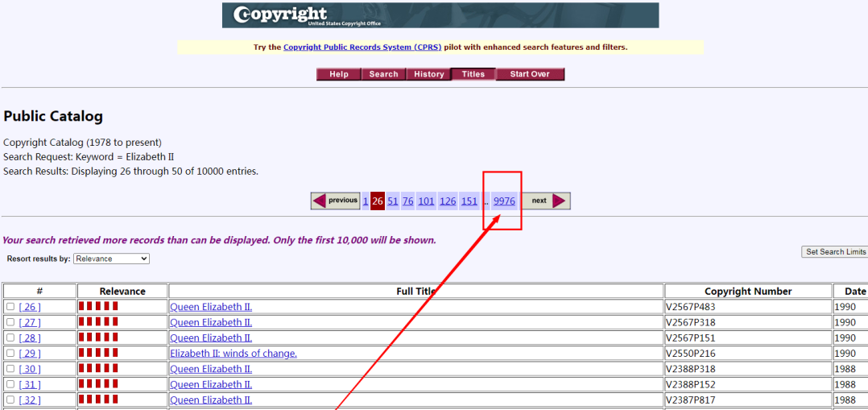Open the Search menu button

pos(383,74)
